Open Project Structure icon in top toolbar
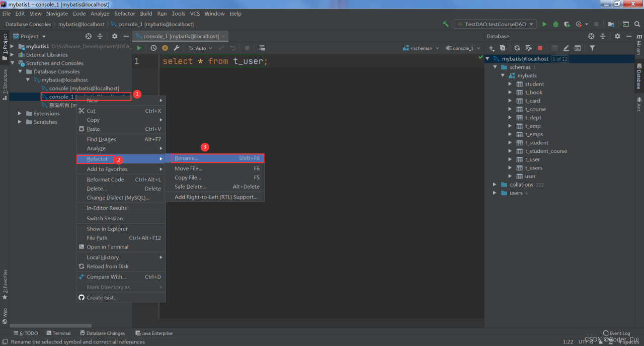This screenshot has width=644, height=346. coord(611,24)
